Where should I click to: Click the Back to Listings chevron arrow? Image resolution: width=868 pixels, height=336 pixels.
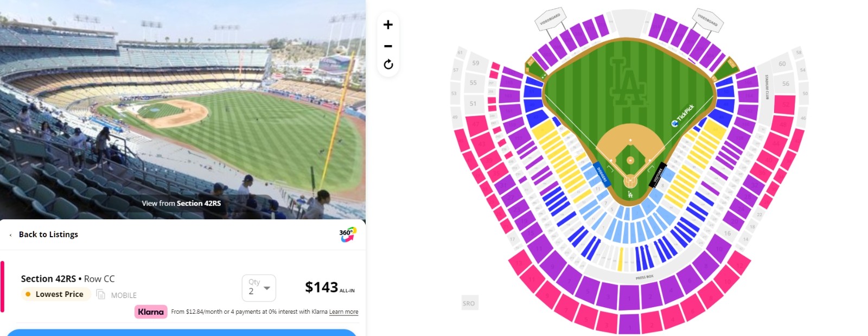tap(10, 235)
